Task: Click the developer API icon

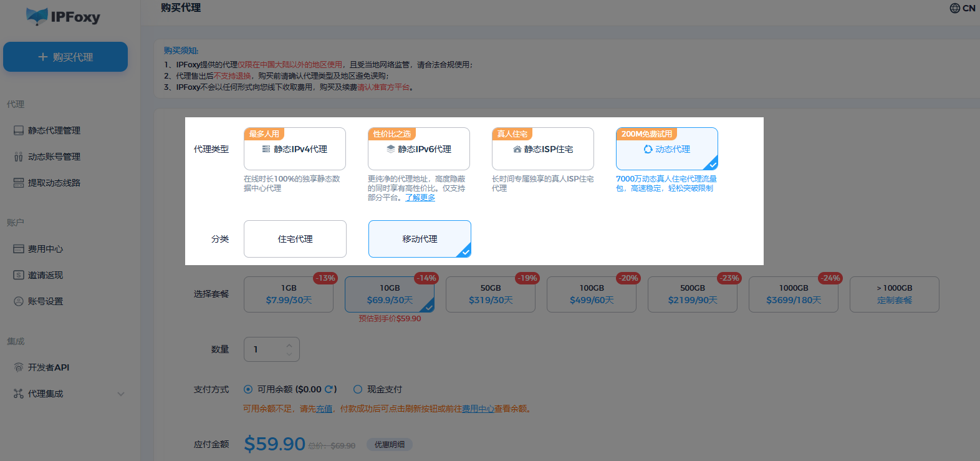Action: tap(19, 367)
